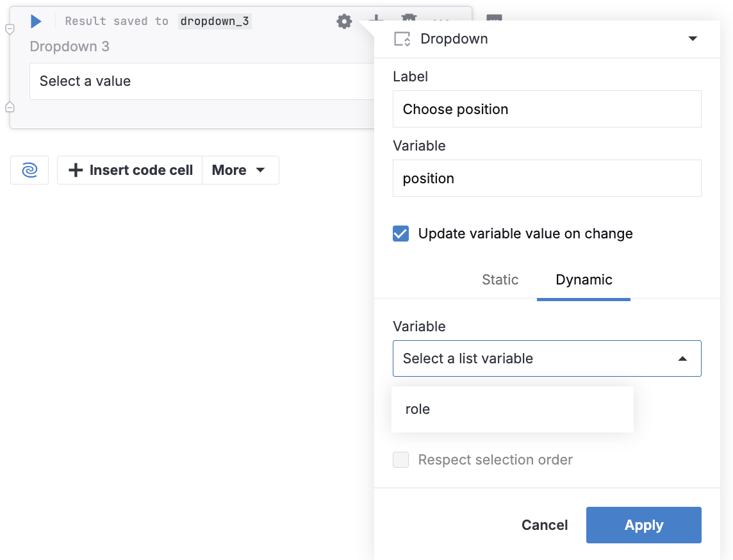
Task: Click the Cancel button
Action: (544, 525)
